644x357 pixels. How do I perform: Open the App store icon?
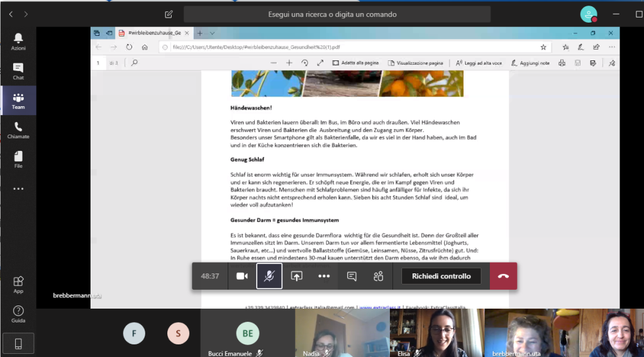point(18,284)
